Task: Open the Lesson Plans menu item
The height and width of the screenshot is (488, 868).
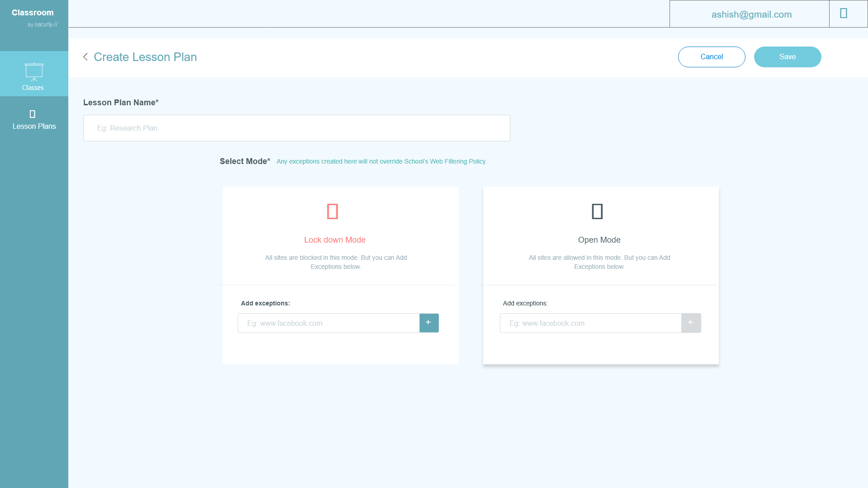Action: pos(34,126)
